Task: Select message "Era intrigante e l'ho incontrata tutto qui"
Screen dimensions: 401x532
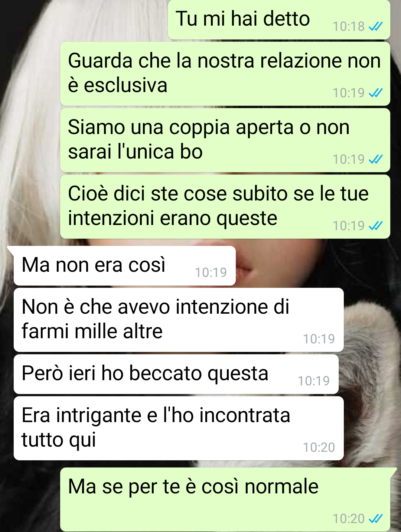Action: (x=179, y=428)
